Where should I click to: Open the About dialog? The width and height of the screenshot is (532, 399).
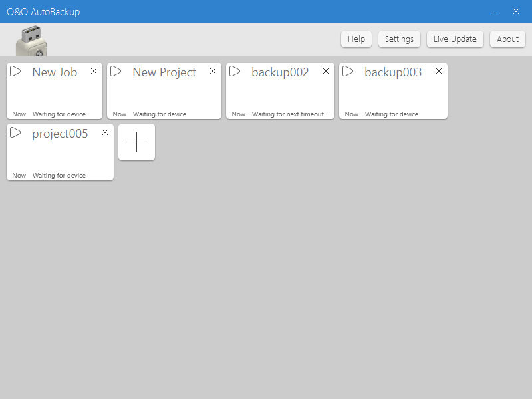pos(507,39)
